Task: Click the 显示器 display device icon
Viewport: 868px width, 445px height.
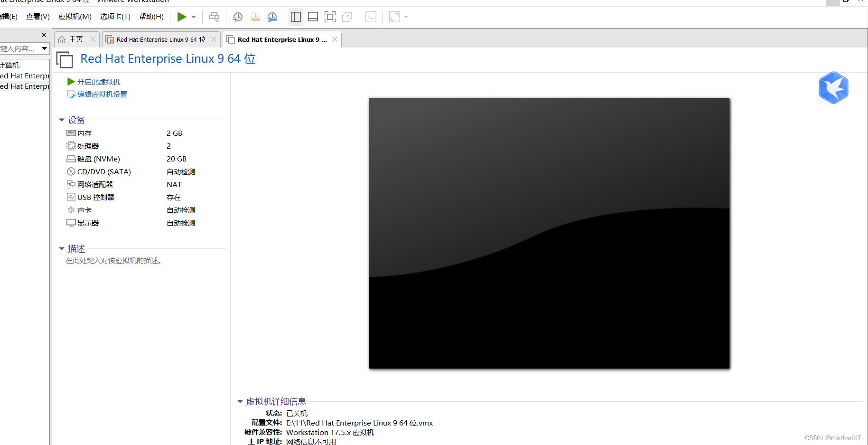Action: pos(71,223)
